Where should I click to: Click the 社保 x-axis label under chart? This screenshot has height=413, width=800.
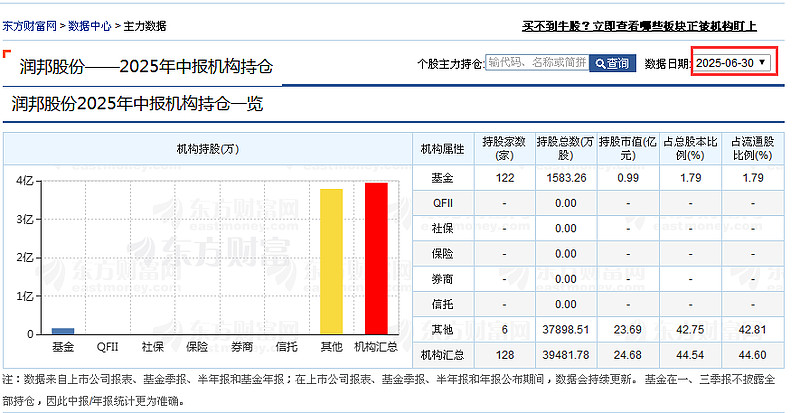click(153, 347)
